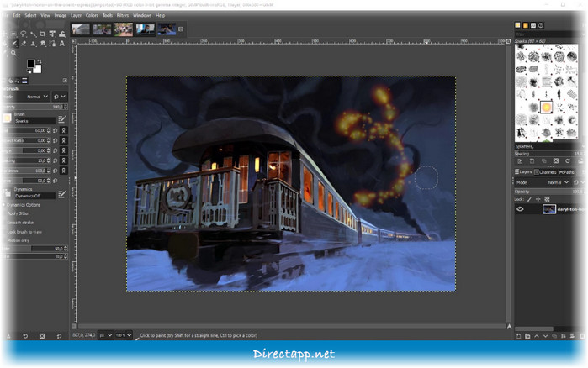Open the px unit dropdown

(106, 335)
